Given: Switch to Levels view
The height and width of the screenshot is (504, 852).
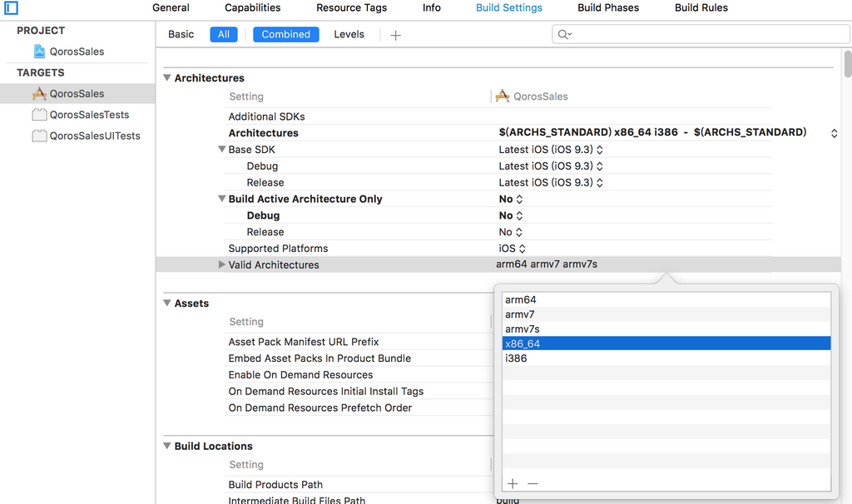Looking at the screenshot, I should [349, 34].
